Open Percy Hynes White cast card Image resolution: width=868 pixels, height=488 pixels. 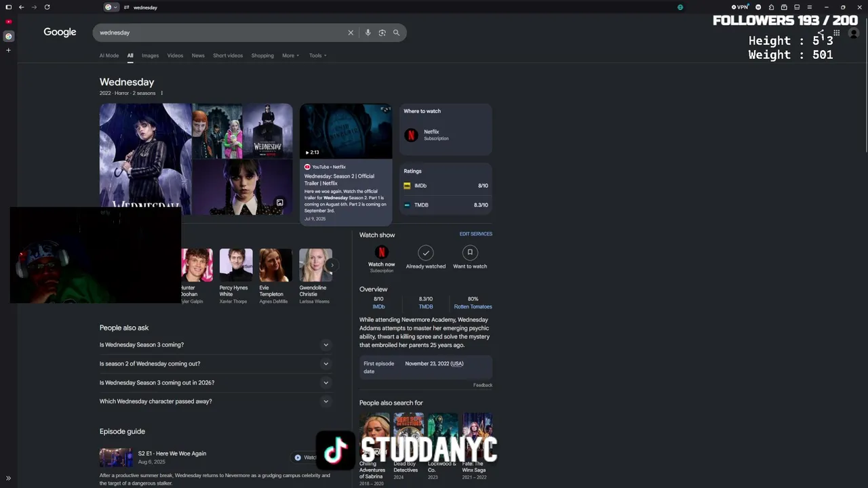235,277
